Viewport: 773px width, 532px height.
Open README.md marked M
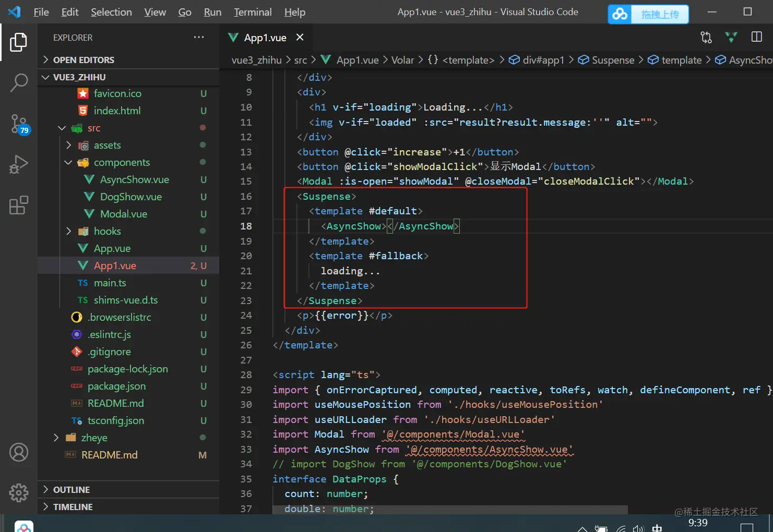click(x=128, y=455)
